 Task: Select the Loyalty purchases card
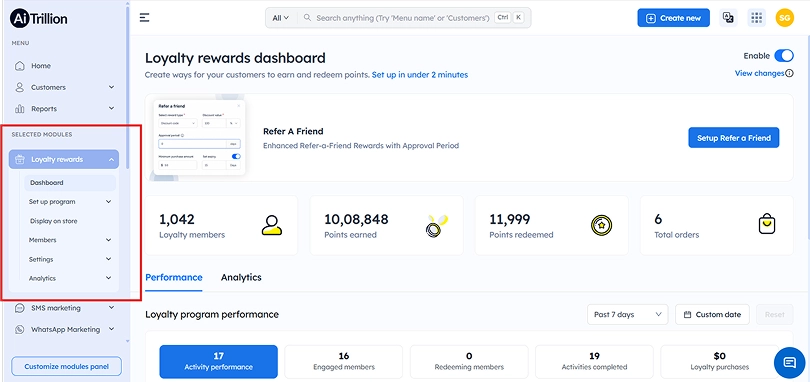720,362
